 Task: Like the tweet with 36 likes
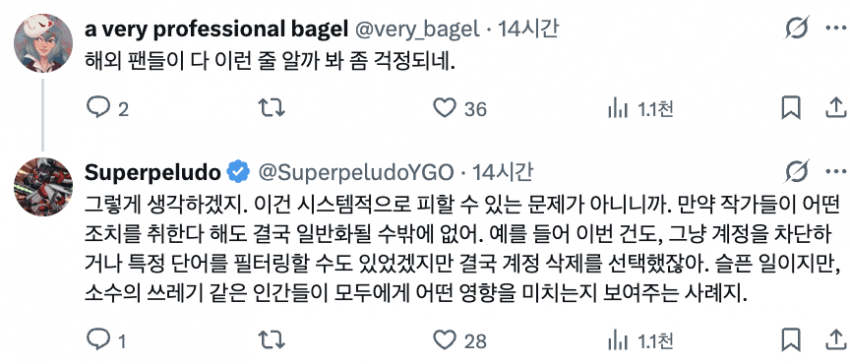[445, 108]
